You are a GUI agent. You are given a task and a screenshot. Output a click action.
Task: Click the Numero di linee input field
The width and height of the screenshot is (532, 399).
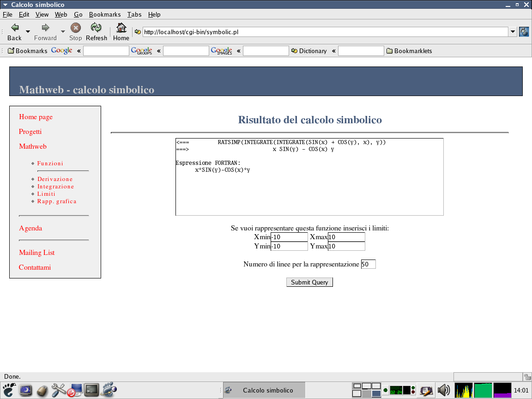pyautogui.click(x=368, y=264)
